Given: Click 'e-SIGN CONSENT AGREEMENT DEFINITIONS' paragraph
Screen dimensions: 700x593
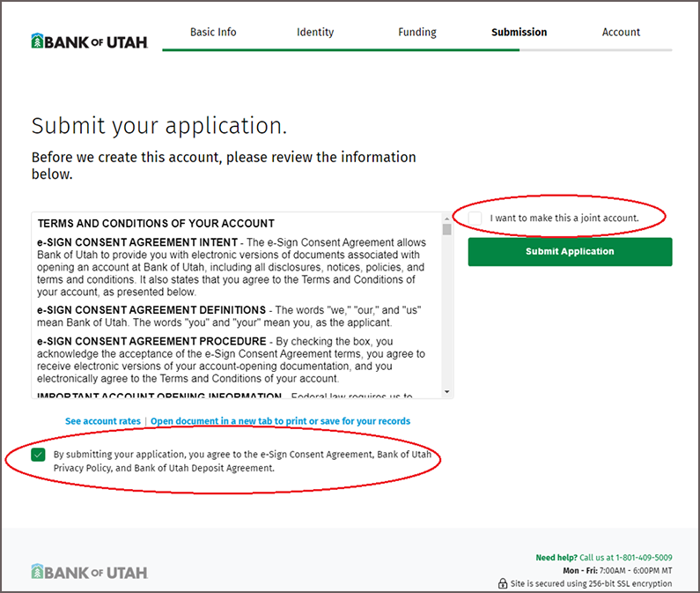Looking at the screenshot, I should [x=229, y=316].
